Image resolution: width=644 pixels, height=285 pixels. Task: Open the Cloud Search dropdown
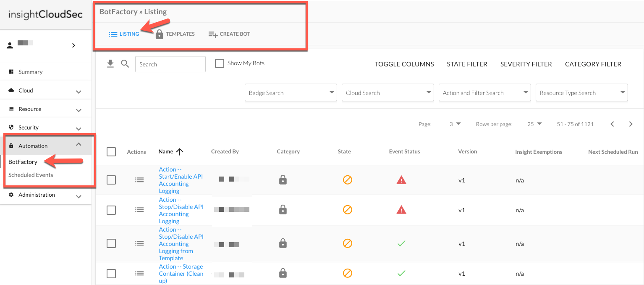(x=388, y=92)
